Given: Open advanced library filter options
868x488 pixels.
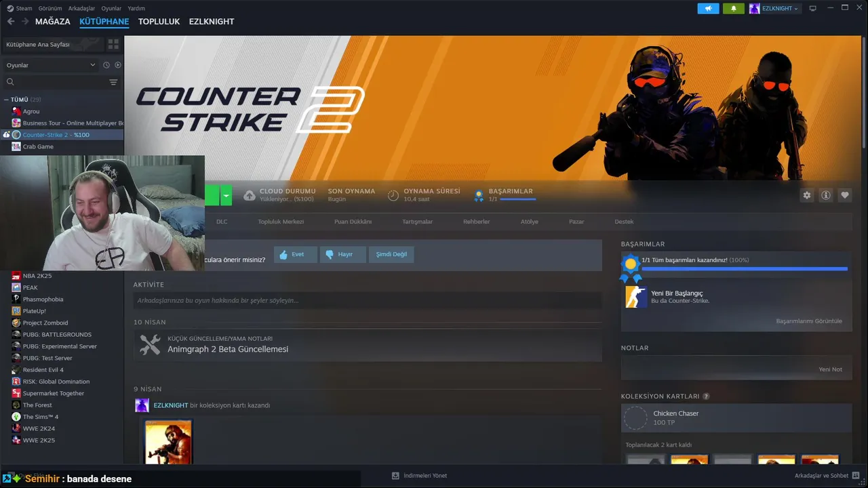Looking at the screenshot, I should pos(113,82).
